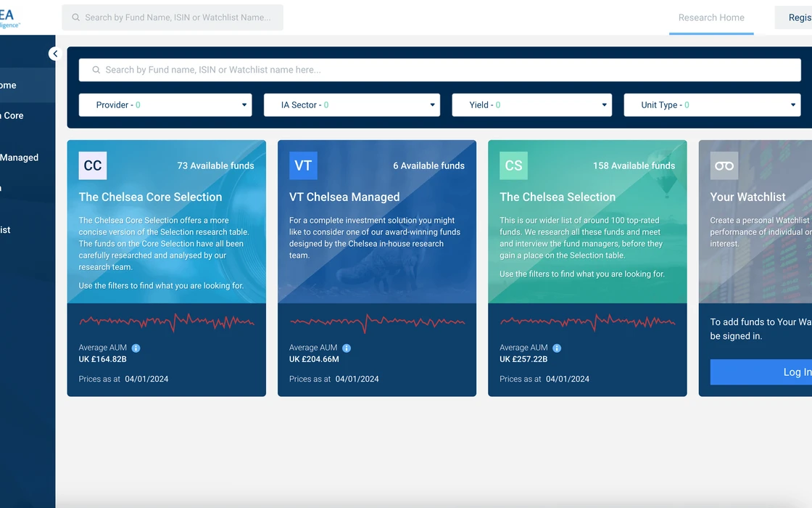The height and width of the screenshot is (508, 812).
Task: Open the IA Sector filter dropdown
Action: 352,105
